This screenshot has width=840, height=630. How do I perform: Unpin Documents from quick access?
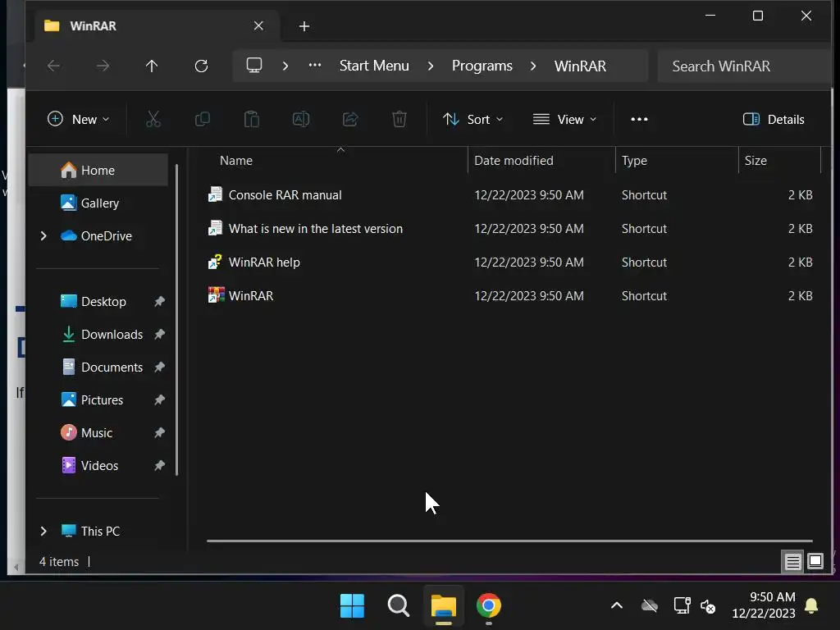pos(160,367)
